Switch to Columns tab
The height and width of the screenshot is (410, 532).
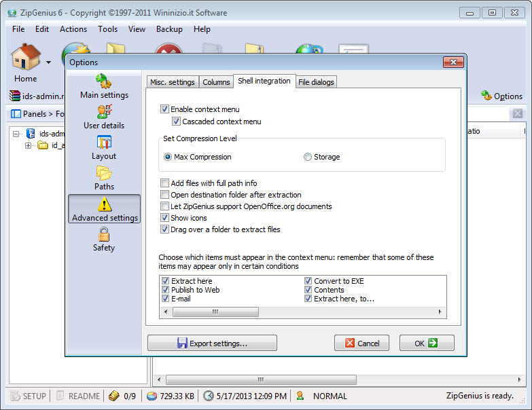[216, 82]
